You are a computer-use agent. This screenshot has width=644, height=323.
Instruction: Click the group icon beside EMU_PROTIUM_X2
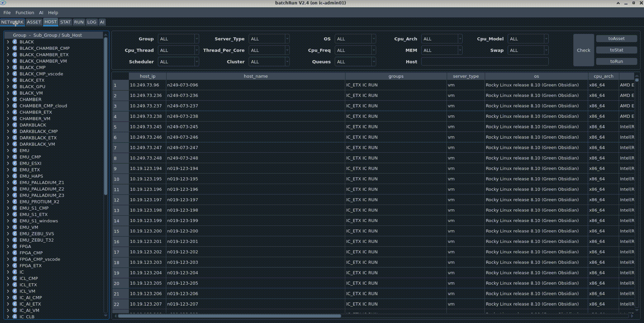click(x=15, y=202)
